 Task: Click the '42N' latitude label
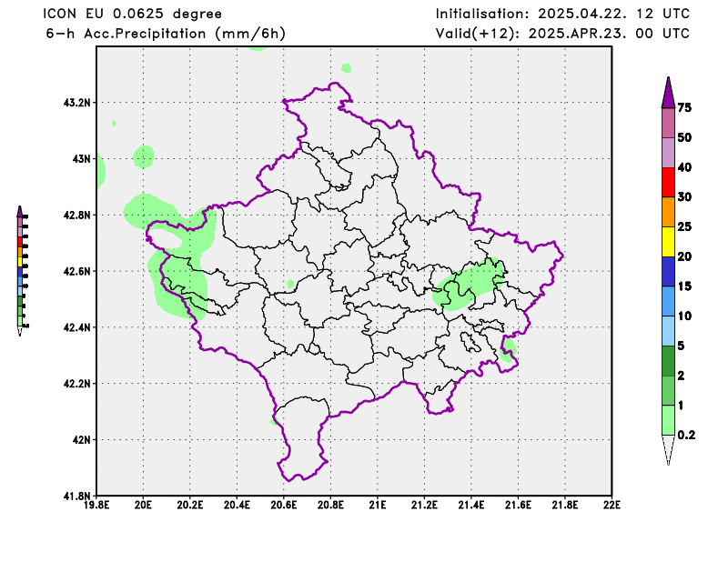(x=82, y=439)
